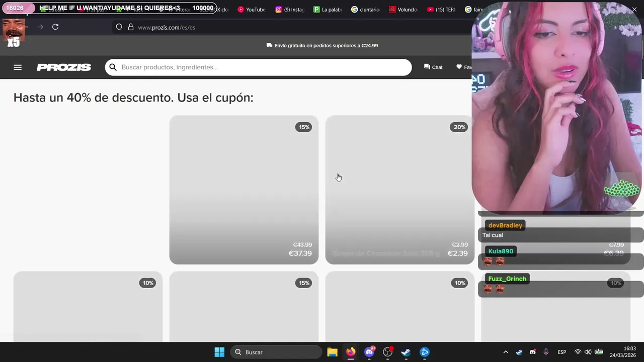Focus the 'Buscar productos, ingredientes...' search field
The width and height of the screenshot is (644, 362).
(x=258, y=67)
